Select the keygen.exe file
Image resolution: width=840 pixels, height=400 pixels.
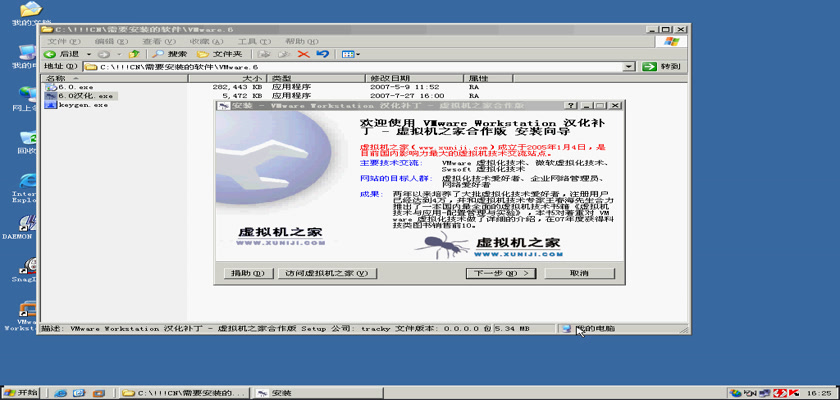pos(77,105)
